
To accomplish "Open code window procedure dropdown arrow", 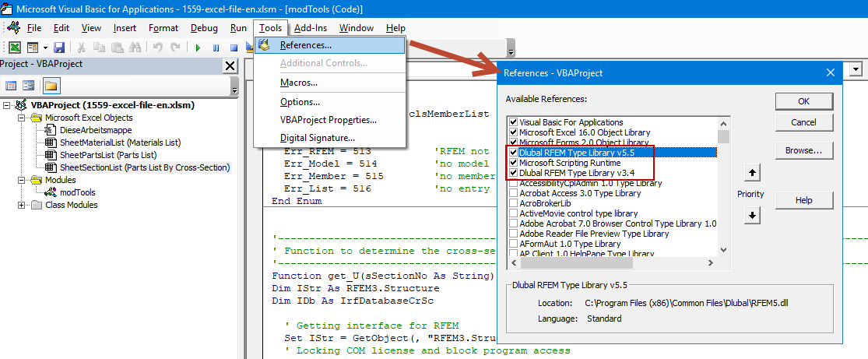I will (x=857, y=69).
